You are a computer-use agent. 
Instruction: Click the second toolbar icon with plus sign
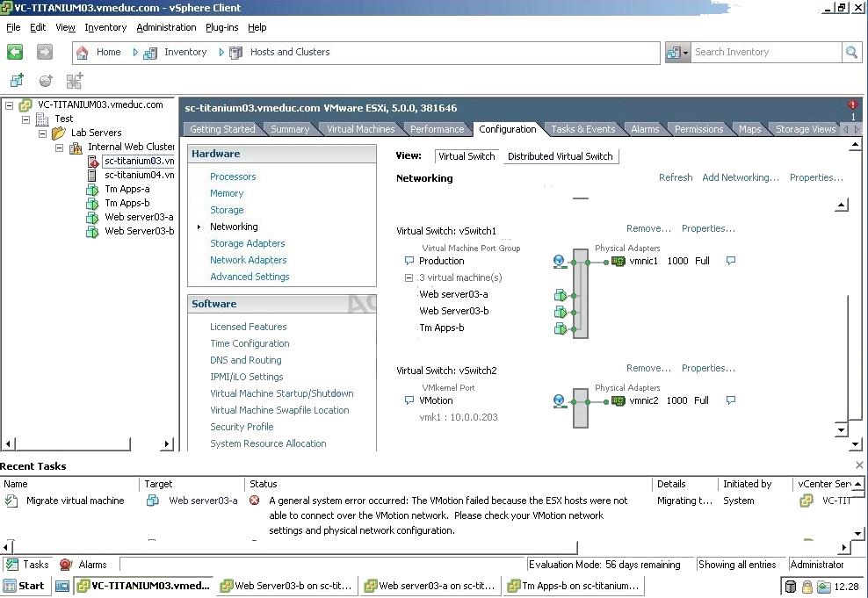(46, 81)
